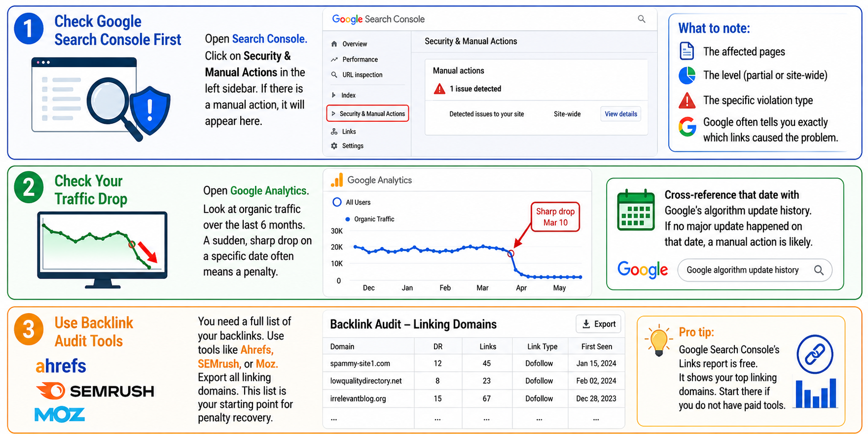Viewport: 868px width, 434px height.
Task: Click the Settings gear icon
Action: 334,146
